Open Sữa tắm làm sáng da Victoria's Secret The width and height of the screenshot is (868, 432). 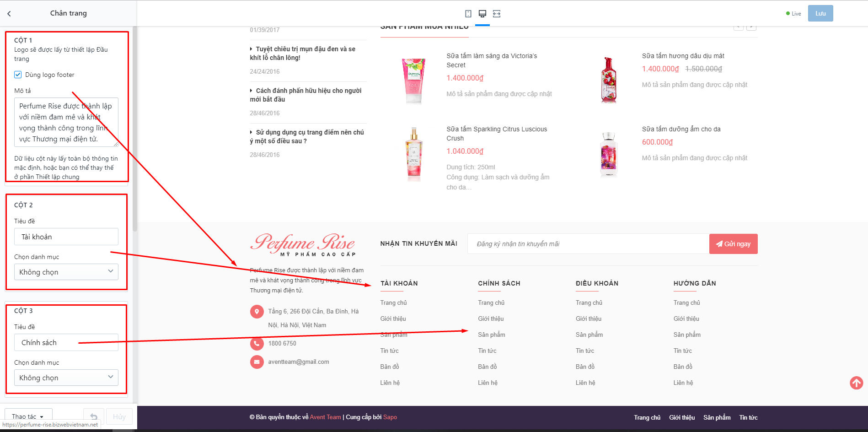coord(492,60)
